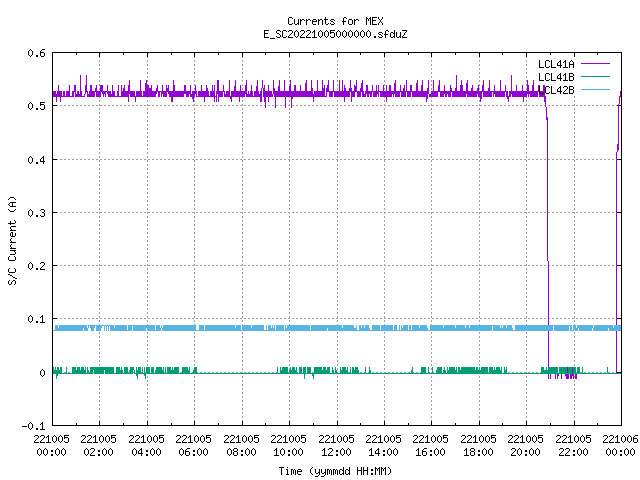This screenshot has height=480, width=640.
Task: Click the 221005 22:00 x-axis tick label
Action: coord(573,445)
